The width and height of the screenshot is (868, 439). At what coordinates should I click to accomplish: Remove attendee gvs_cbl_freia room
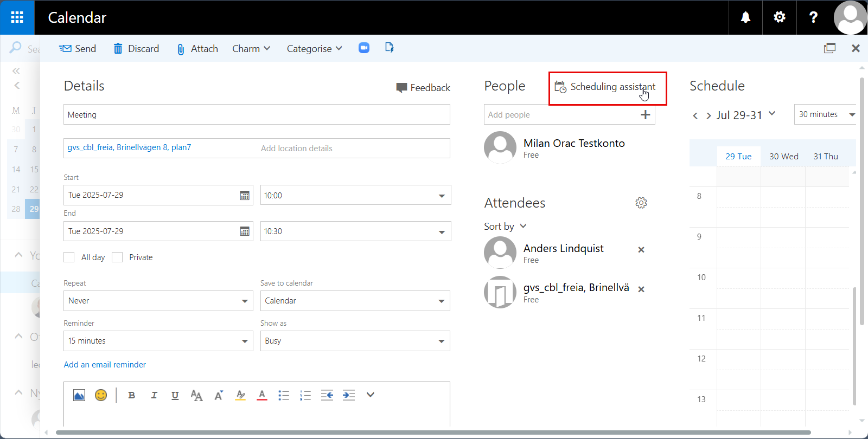tap(641, 289)
